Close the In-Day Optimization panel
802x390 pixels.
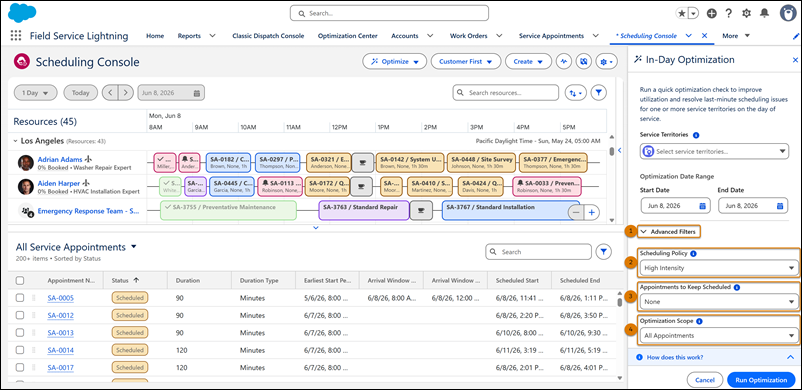(795, 60)
